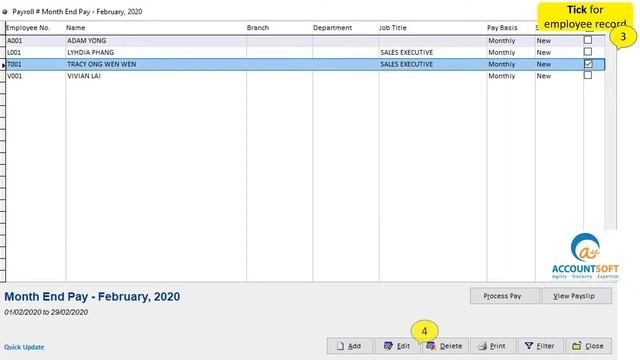Viewport: 640px width, 360px height.
Task: Open View Payslip
Action: 576,296
